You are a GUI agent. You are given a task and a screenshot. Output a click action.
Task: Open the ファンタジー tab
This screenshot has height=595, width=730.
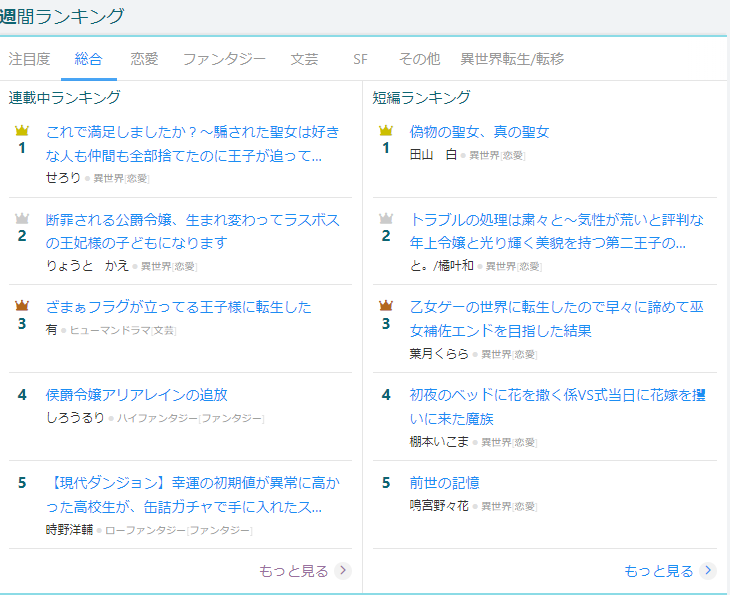tap(224, 59)
